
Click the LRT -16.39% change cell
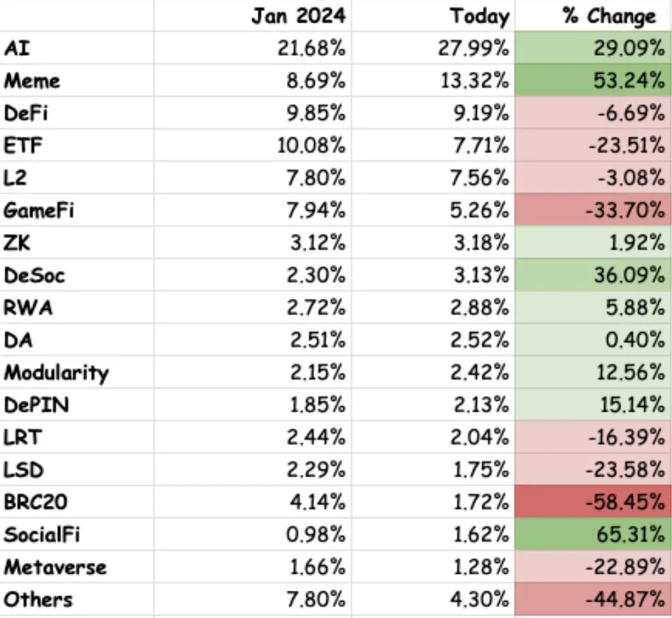tap(593, 437)
